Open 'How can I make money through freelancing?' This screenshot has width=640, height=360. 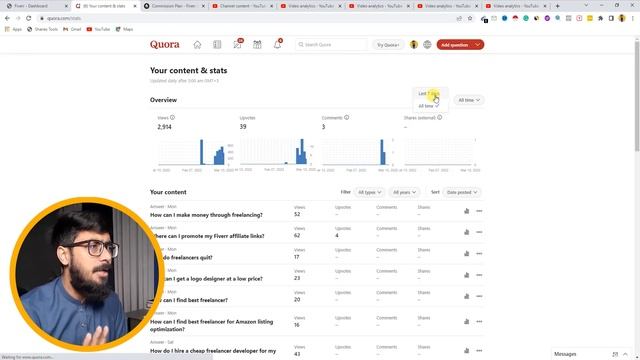pyautogui.click(x=206, y=215)
